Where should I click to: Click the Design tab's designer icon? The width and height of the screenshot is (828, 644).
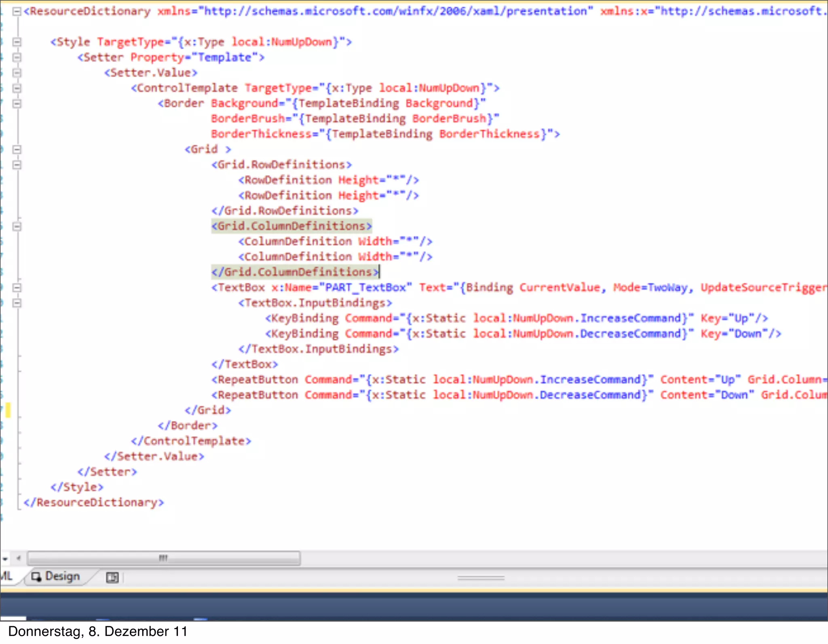[x=36, y=577]
